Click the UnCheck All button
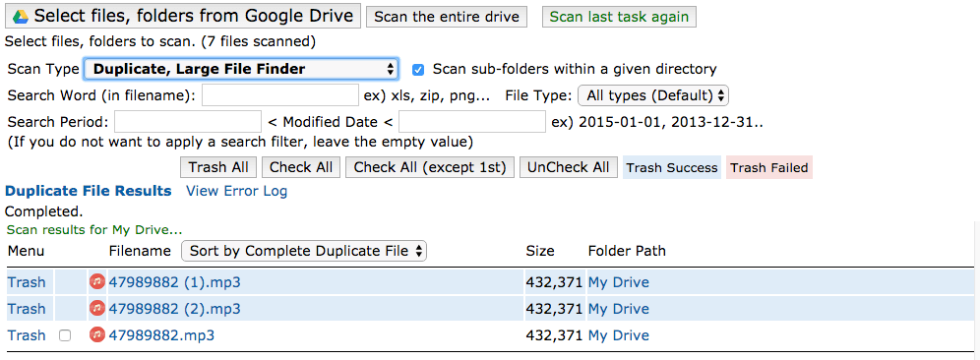This screenshot has width=980, height=360. 568,167
